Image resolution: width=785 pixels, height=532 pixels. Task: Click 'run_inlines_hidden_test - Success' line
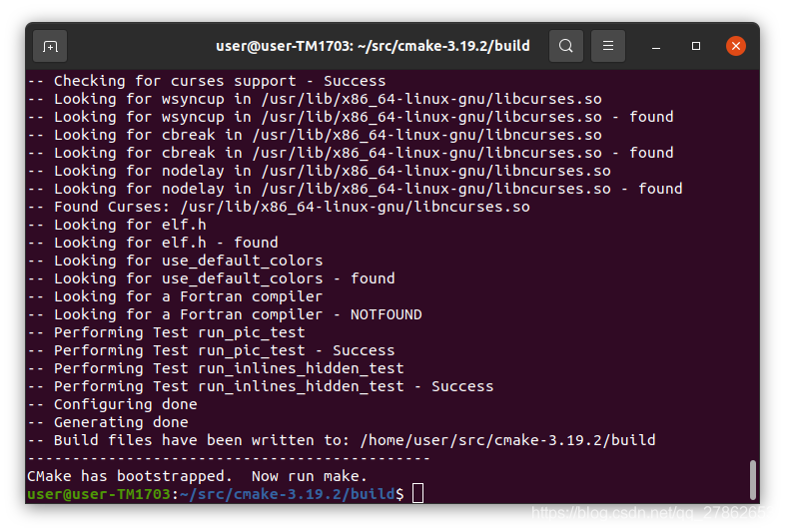click(261, 387)
